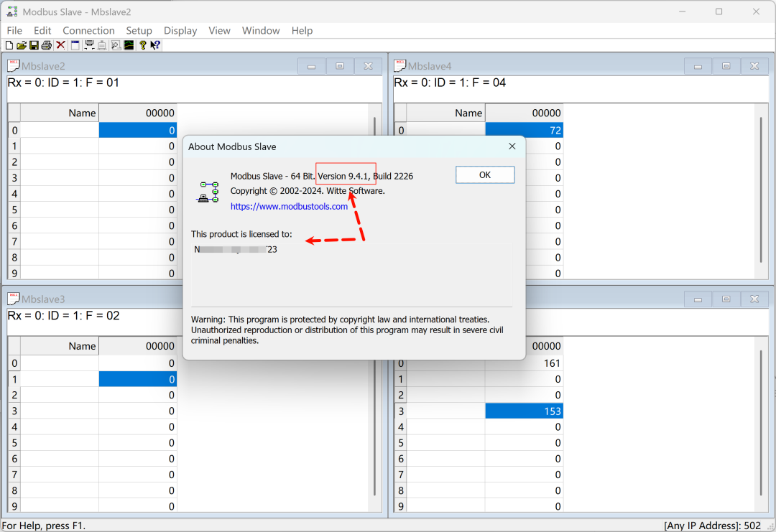
Task: Open communication traffic magnifier icon
Action: [x=116, y=45]
